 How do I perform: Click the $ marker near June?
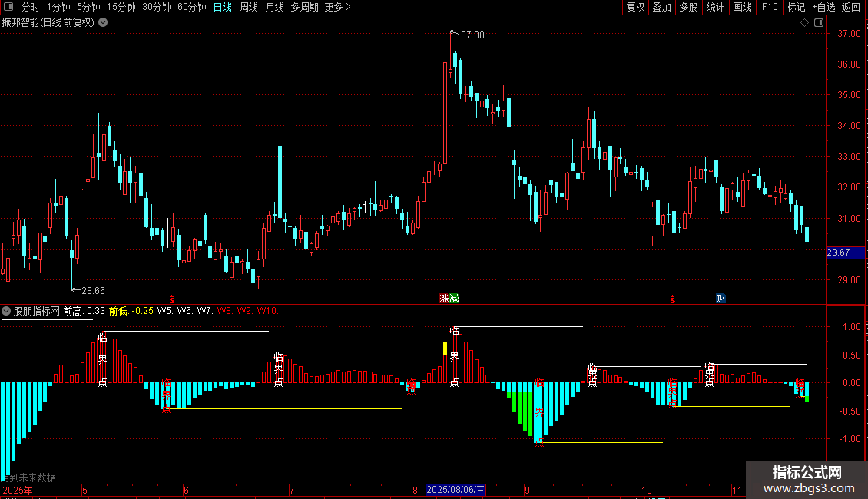171,299
